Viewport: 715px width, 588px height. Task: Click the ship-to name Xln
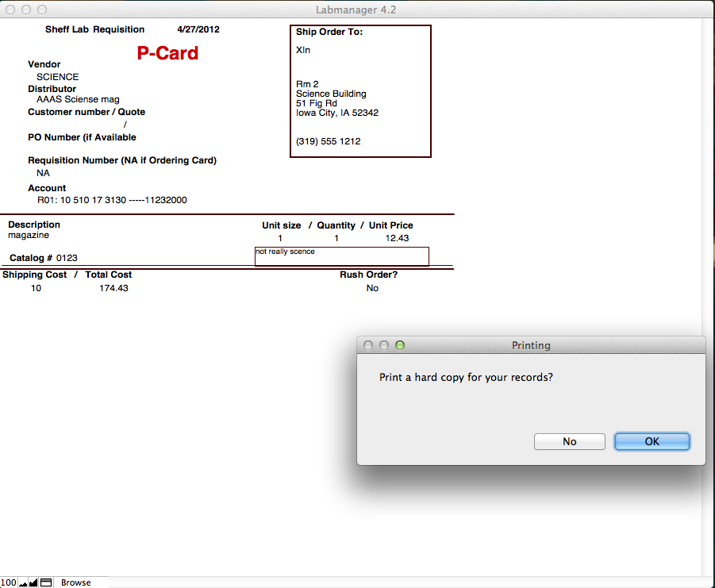click(303, 50)
